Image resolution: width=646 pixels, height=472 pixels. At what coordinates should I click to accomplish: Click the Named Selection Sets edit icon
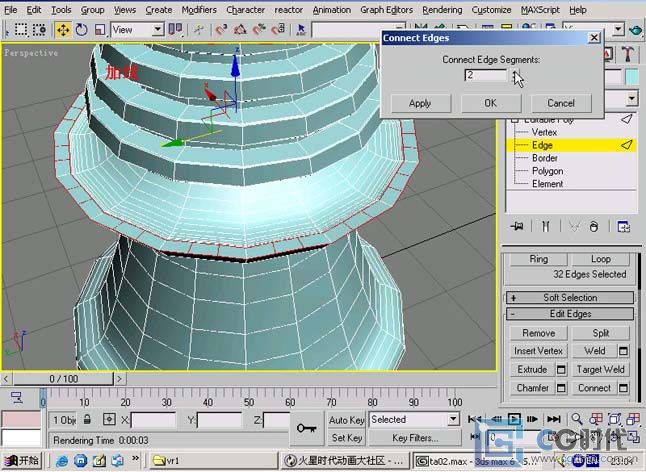301,30
